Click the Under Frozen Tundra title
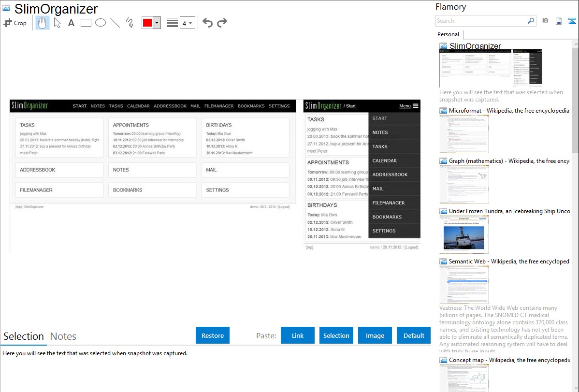The height and width of the screenshot is (392, 579). coord(509,211)
